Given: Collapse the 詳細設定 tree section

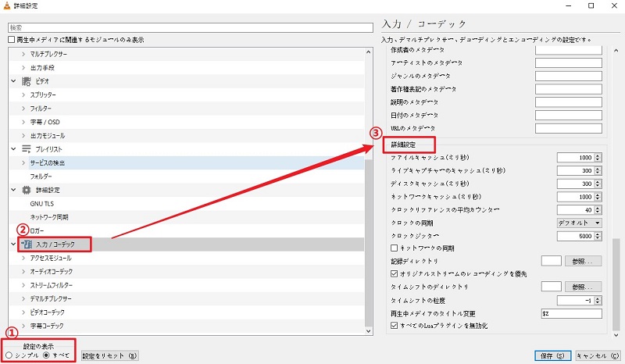Looking at the screenshot, I should point(13,190).
